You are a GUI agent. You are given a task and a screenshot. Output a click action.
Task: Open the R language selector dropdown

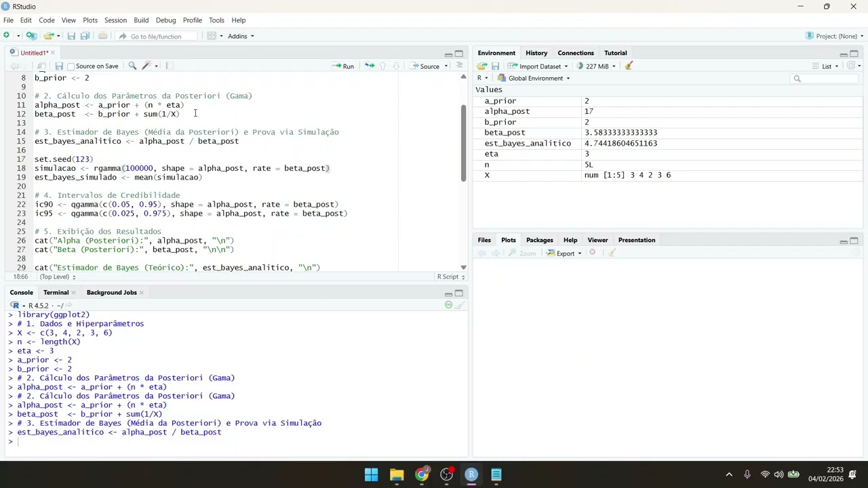(x=482, y=78)
